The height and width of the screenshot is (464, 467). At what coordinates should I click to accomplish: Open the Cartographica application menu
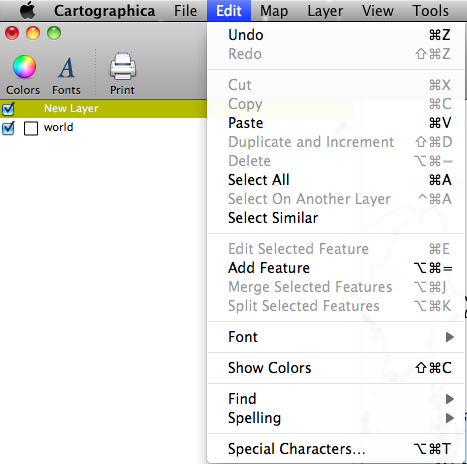tap(105, 11)
